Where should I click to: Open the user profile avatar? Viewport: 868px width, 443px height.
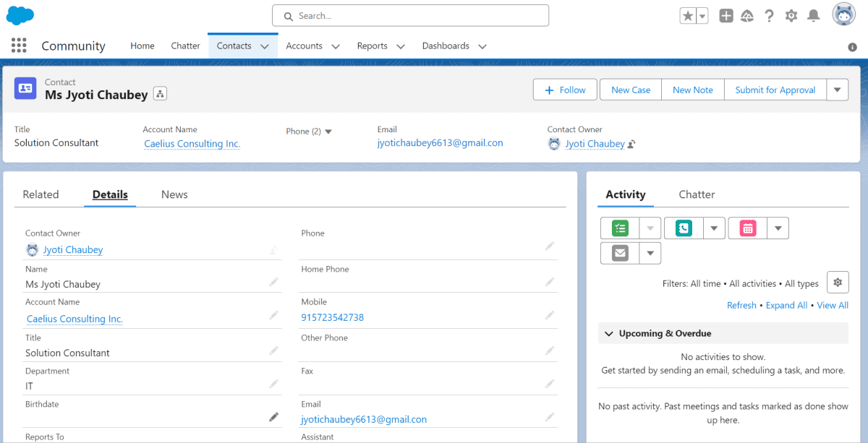tap(844, 14)
